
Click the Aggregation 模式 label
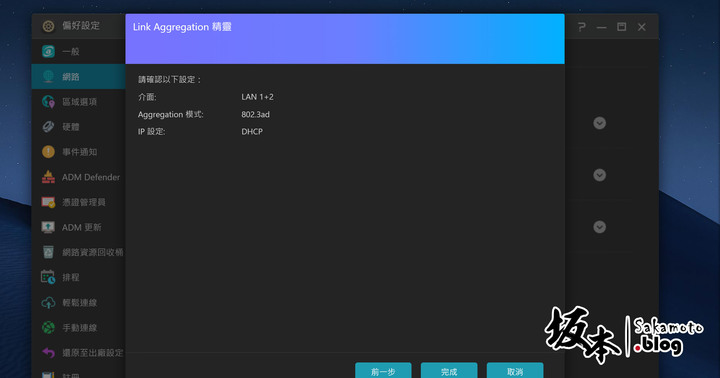click(170, 114)
